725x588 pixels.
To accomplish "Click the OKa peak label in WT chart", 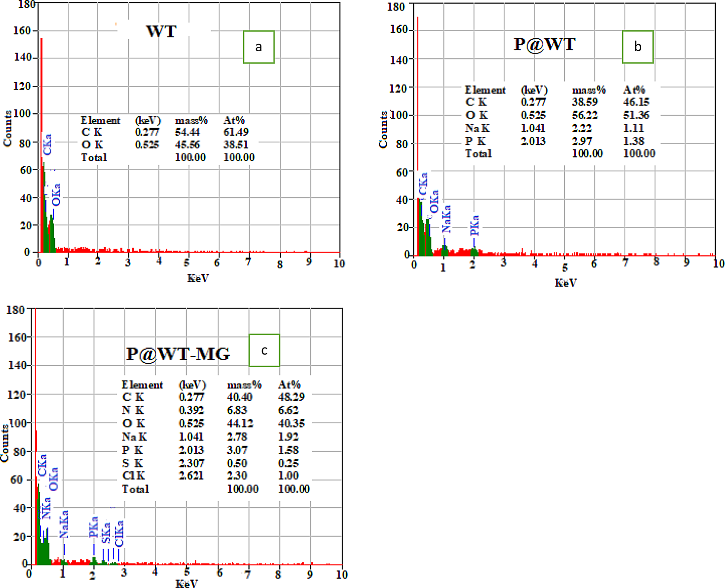I will click(56, 195).
